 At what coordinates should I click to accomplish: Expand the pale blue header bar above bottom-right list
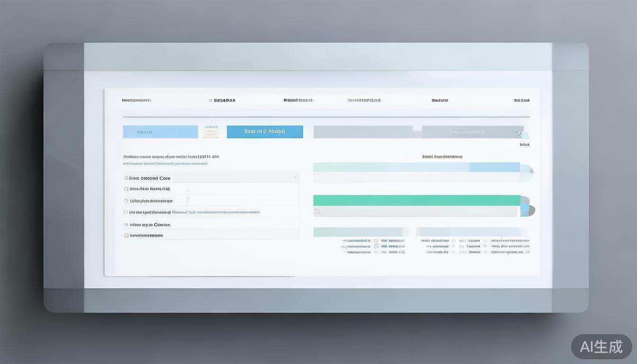[472, 232]
